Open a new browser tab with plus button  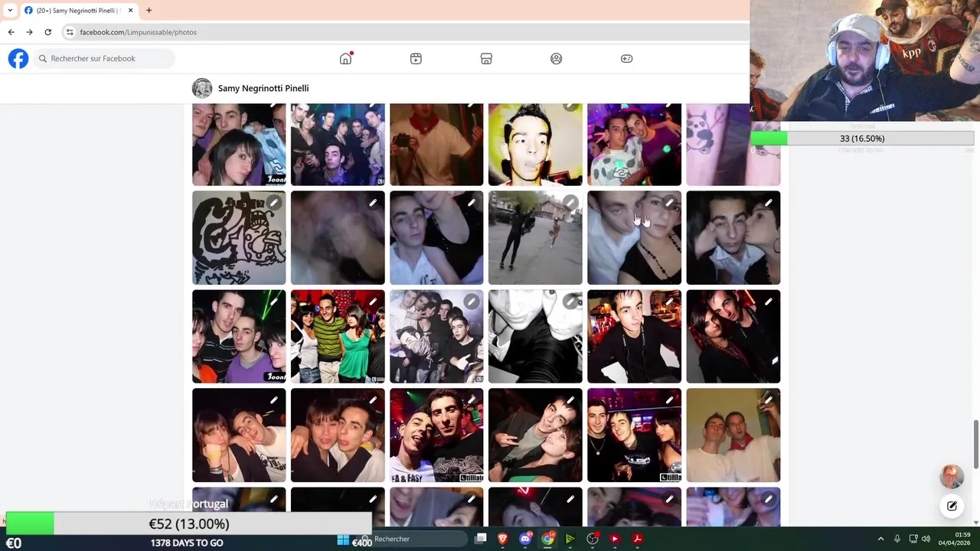click(149, 10)
